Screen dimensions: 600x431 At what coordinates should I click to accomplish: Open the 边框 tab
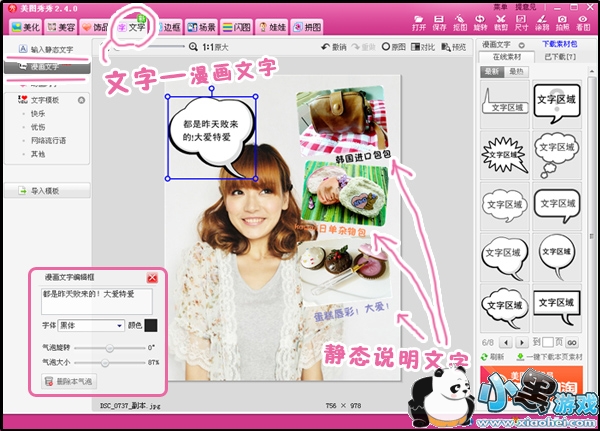click(171, 27)
